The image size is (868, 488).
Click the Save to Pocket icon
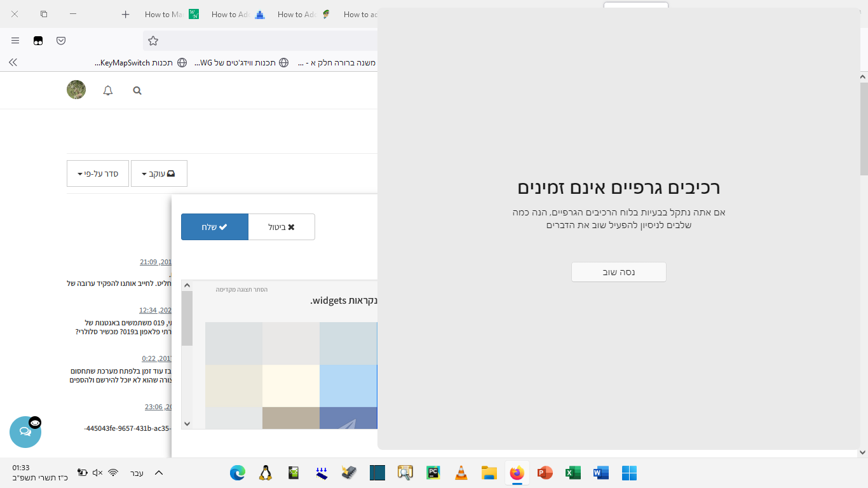pos(61,41)
